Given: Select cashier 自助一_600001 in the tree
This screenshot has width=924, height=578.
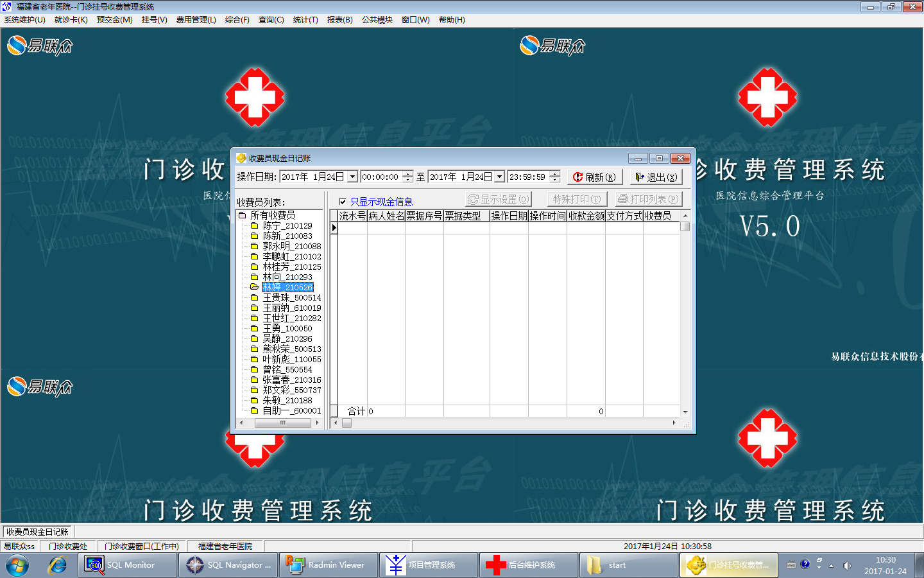Looking at the screenshot, I should tap(292, 410).
